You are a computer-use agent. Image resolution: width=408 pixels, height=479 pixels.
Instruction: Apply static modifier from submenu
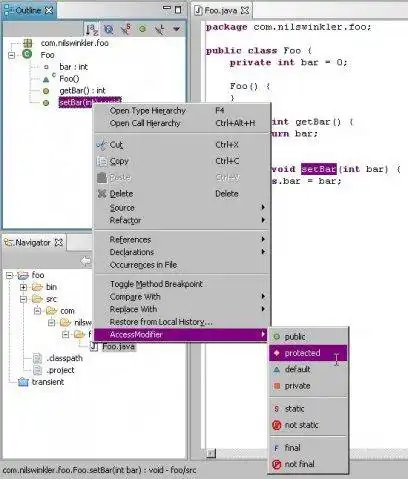point(308,409)
